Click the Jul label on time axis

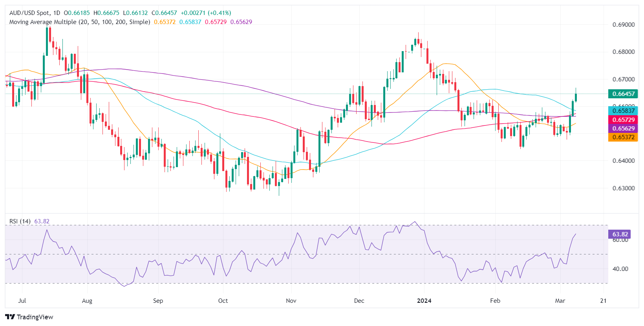pyautogui.click(x=22, y=301)
